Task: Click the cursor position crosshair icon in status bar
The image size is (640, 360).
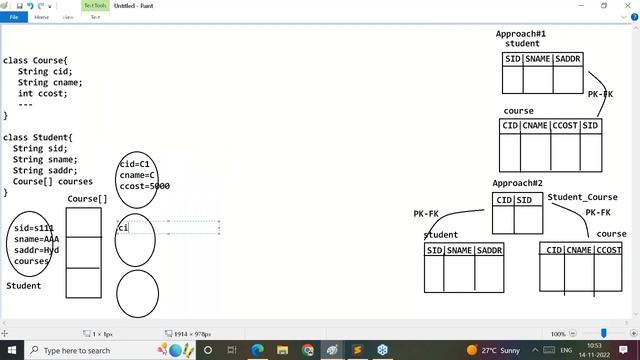Action: point(4,333)
